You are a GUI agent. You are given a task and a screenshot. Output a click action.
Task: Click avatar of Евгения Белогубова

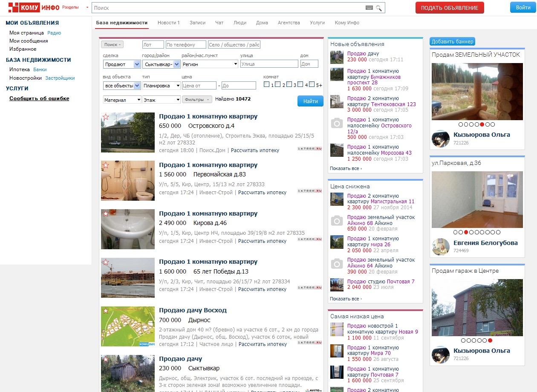(x=441, y=247)
